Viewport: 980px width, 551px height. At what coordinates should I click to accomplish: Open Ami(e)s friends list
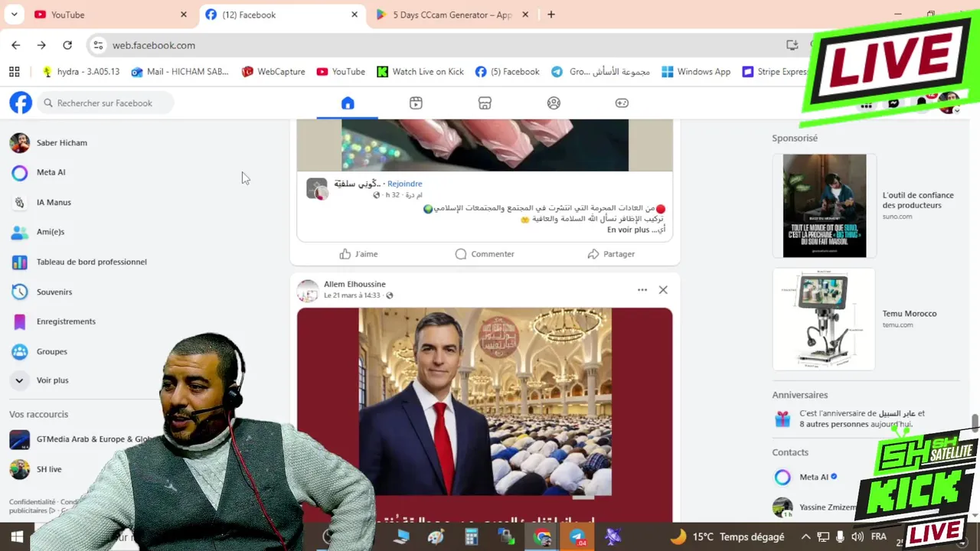point(51,232)
